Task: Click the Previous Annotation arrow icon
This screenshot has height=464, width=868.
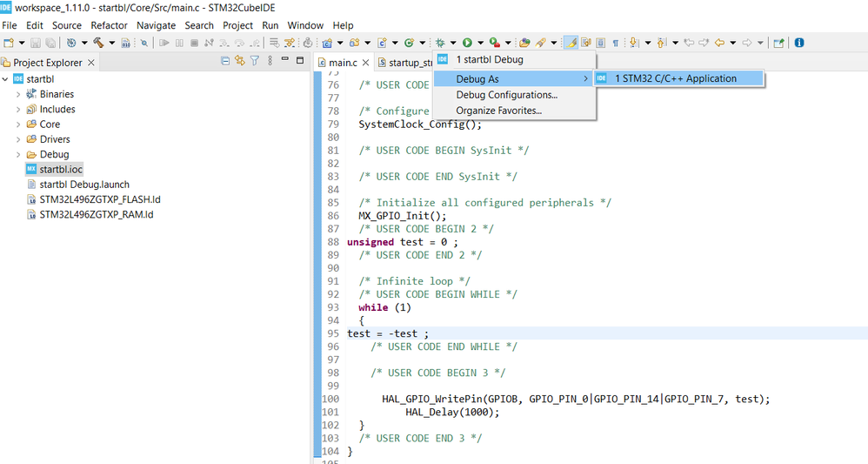Action: coord(661,43)
